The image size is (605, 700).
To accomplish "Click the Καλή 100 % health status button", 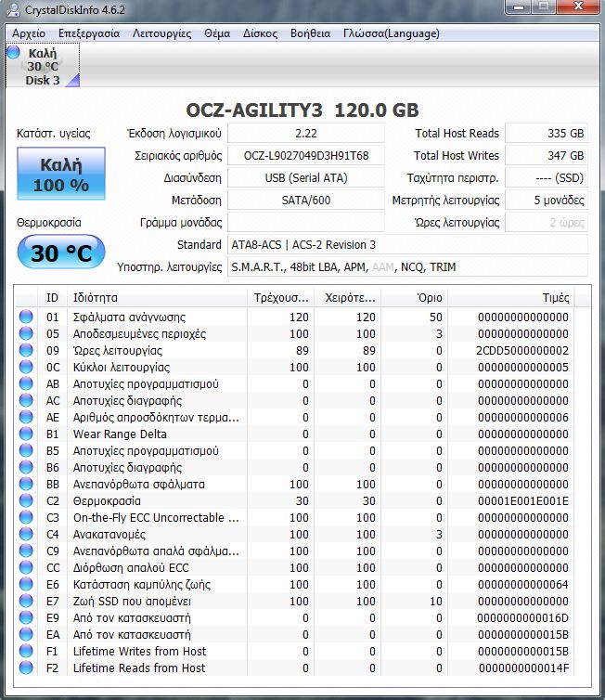I will (x=61, y=174).
